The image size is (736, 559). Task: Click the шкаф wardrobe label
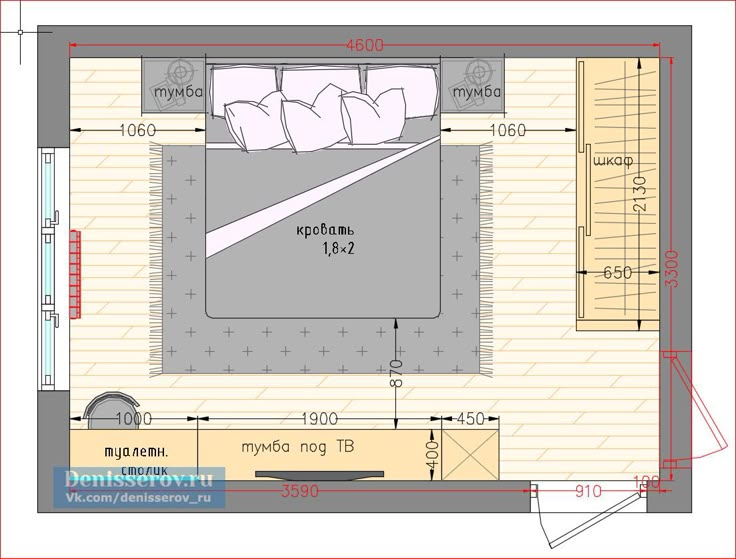pyautogui.click(x=610, y=161)
